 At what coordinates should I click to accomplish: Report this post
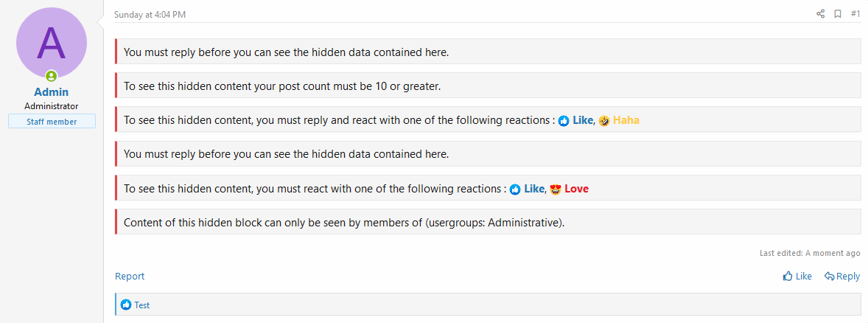pyautogui.click(x=130, y=277)
